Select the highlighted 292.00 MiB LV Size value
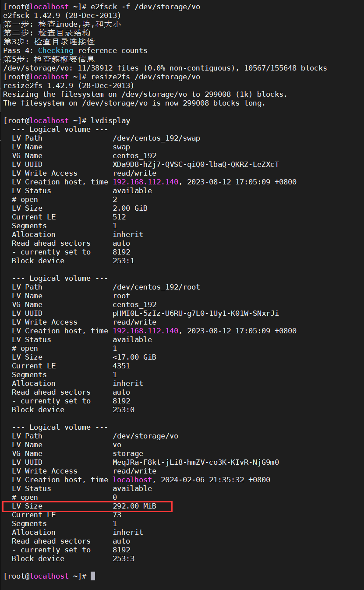Image resolution: width=364 pixels, height=590 pixels. [134, 506]
